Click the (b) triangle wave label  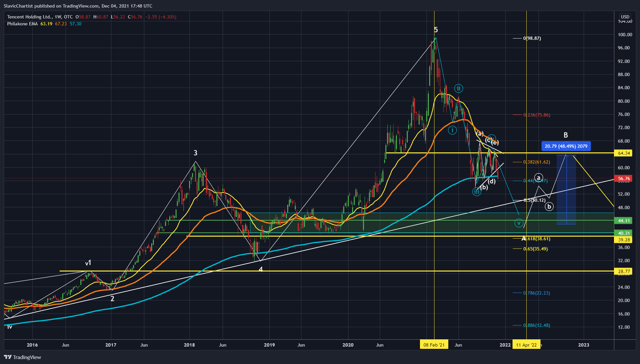[484, 187]
